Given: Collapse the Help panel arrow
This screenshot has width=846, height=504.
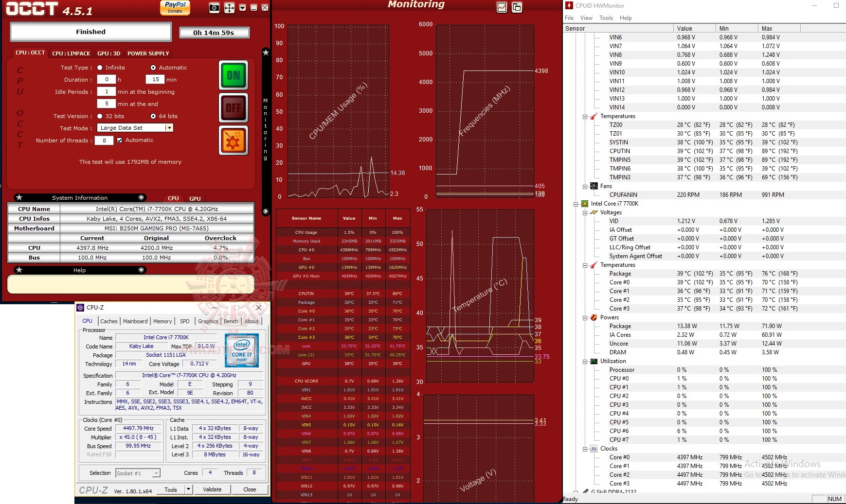Looking at the screenshot, I should (x=141, y=270).
